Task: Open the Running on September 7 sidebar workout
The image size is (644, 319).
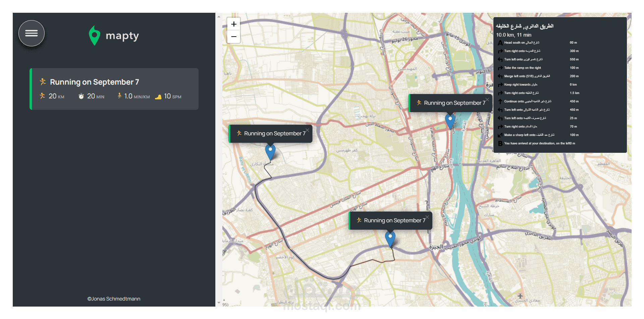Action: click(x=114, y=89)
